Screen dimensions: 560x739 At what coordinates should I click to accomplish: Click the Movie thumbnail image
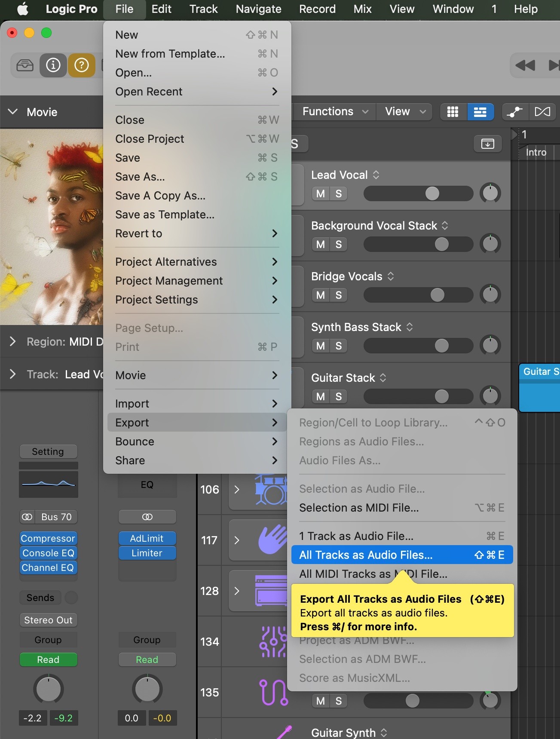52,227
